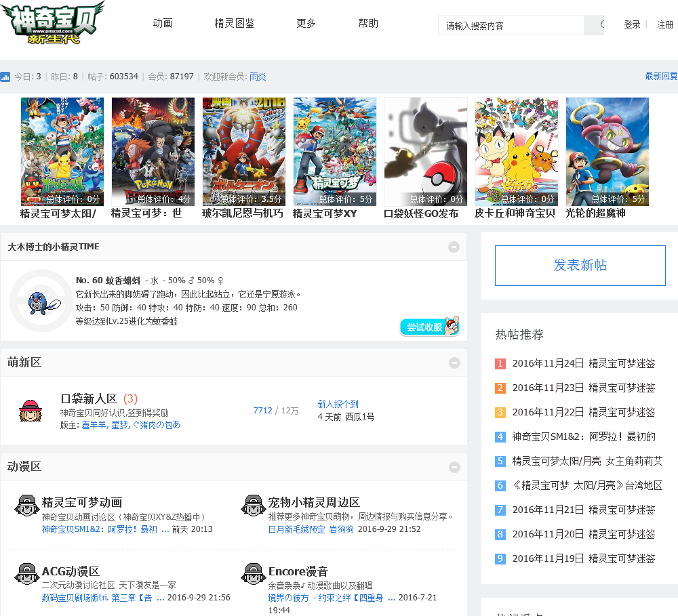Image resolution: width=678 pixels, height=616 pixels.
Task: Open the 精灵图鉴 menu
Action: (x=235, y=23)
